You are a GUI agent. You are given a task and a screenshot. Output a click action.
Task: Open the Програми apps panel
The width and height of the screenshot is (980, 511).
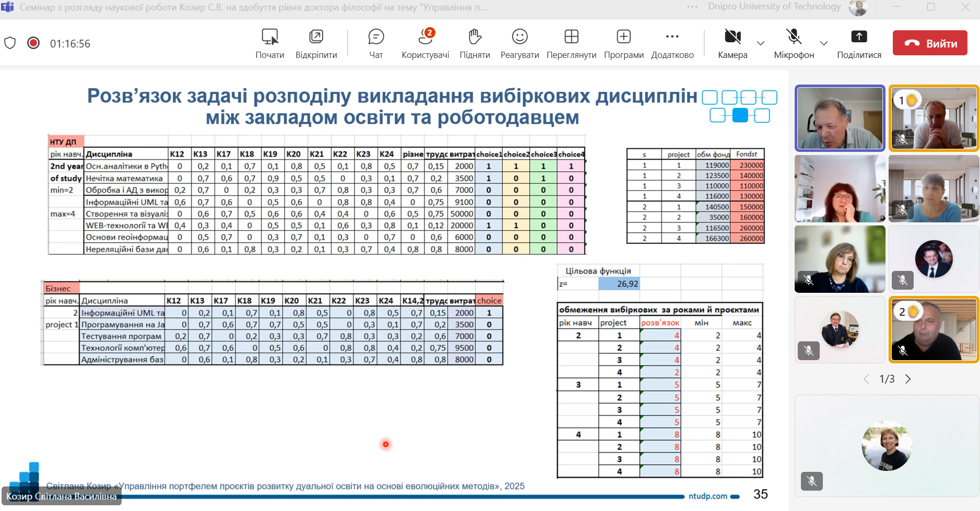pos(623,43)
